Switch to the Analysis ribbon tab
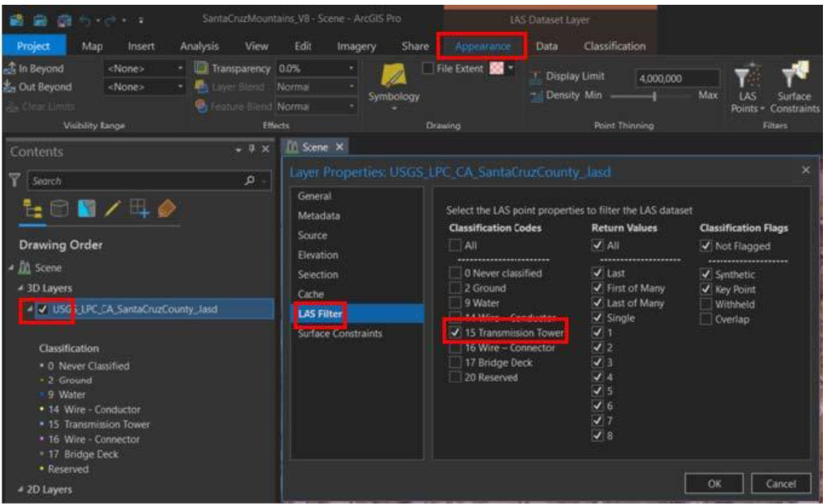Viewport: 825px width, 504px height. [199, 46]
